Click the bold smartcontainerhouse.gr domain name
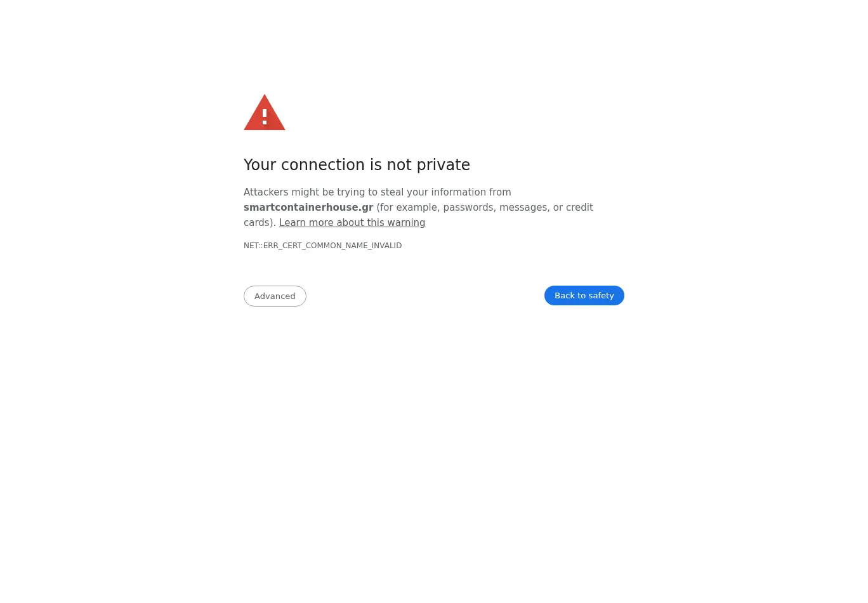Screen dimensions: 868x603 click(308, 208)
